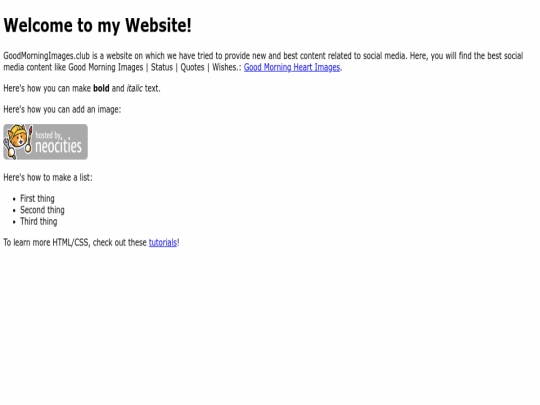540x405 pixels.
Task: Click the 'To learn more HTML/CSS' text
Action: coord(47,242)
